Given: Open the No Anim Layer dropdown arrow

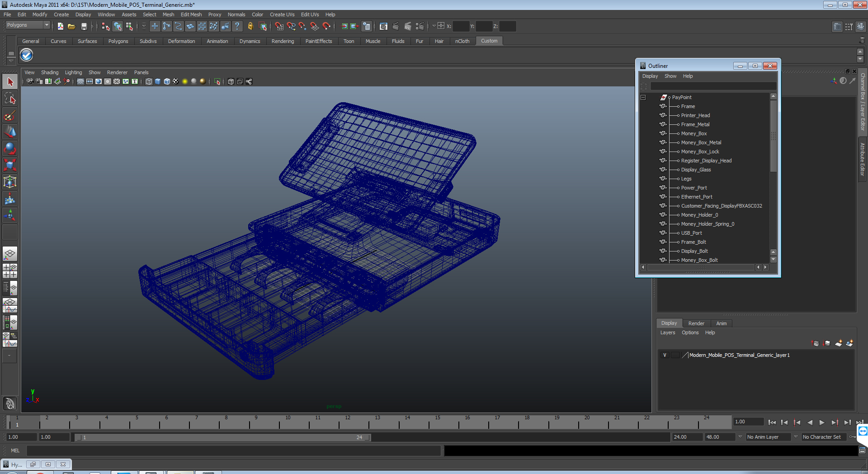Looking at the screenshot, I should click(x=740, y=437).
